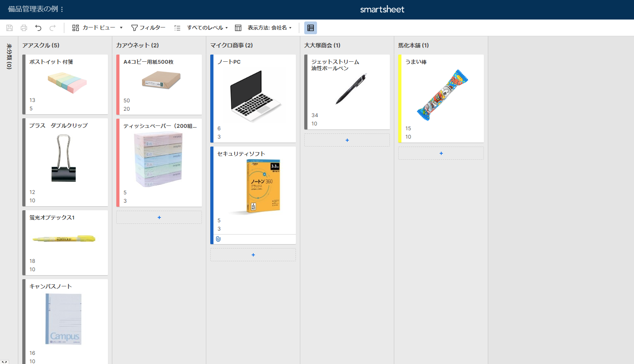Click the value 13 on ポストイット card
The image size is (634, 364).
point(32,100)
